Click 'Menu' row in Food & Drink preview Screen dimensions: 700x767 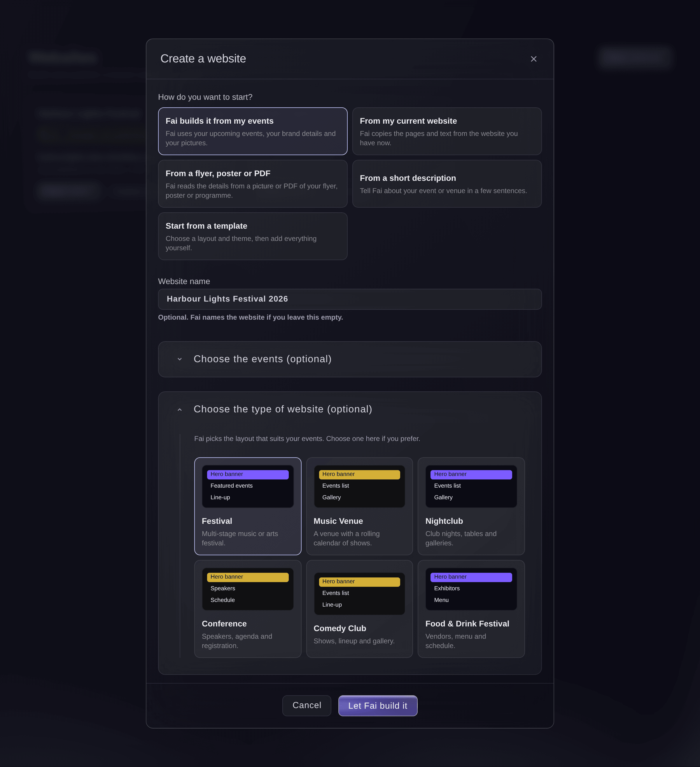(441, 600)
